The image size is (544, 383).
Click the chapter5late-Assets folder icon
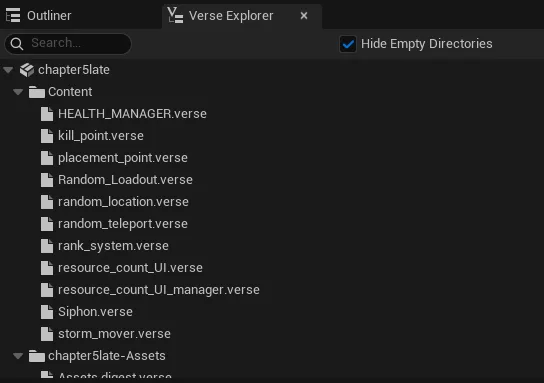pyautogui.click(x=37, y=356)
